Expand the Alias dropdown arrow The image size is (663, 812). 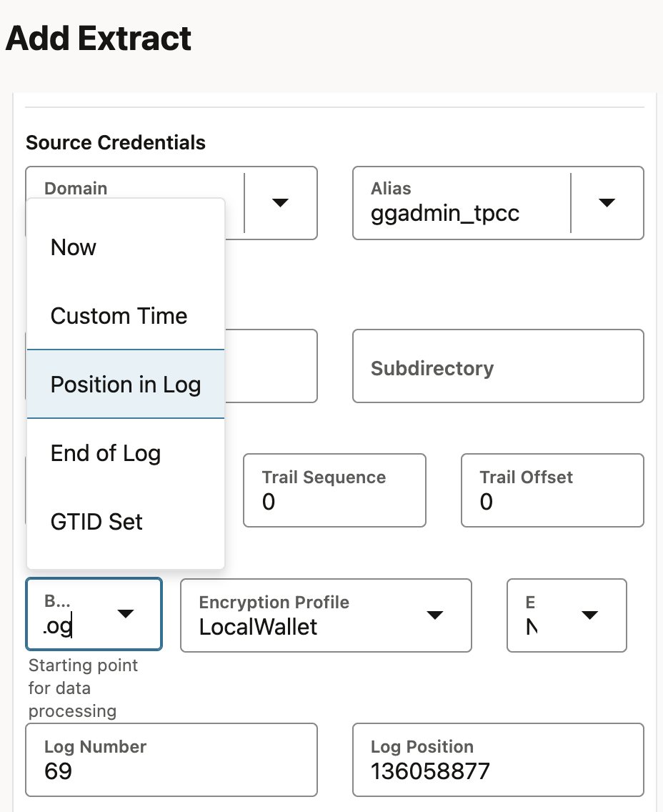tap(607, 203)
